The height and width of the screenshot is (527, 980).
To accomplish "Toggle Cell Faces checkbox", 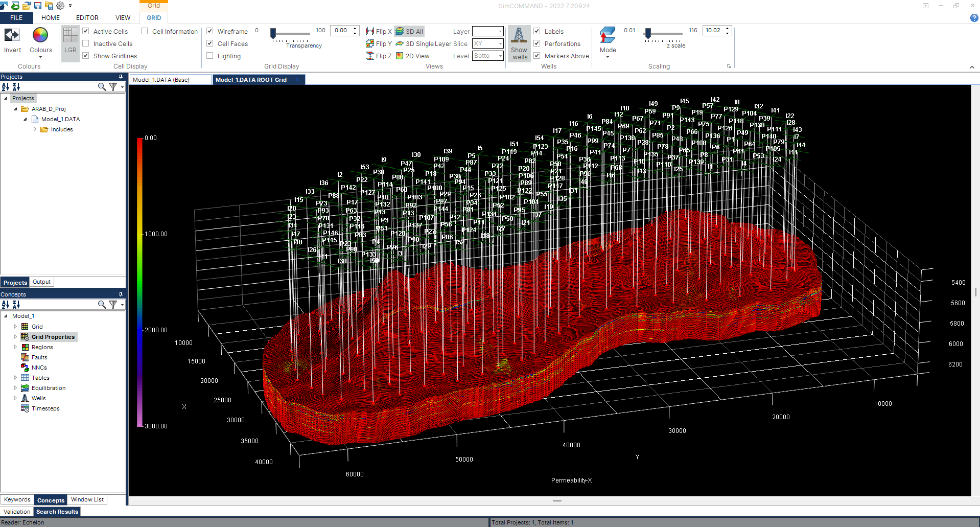I will point(210,43).
